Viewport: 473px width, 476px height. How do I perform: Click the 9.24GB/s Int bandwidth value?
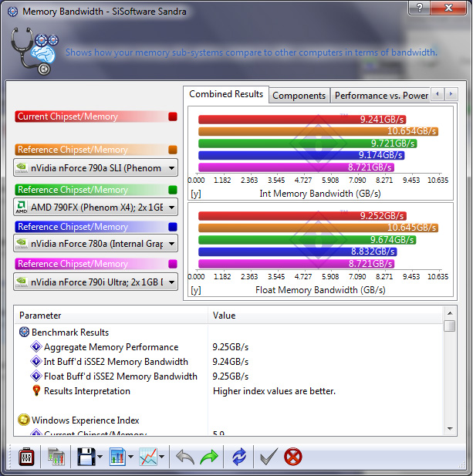pos(231,362)
